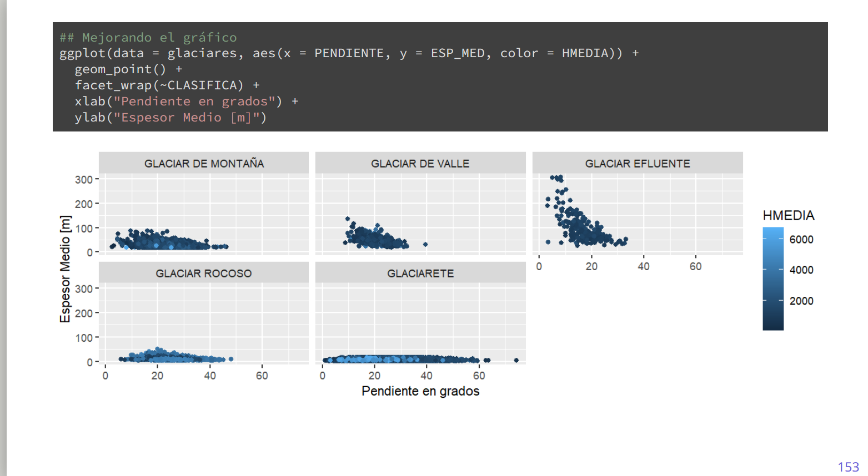Click the GLACIAR ROCOSO facet header
This screenshot has height=476, width=868.
[x=204, y=274]
